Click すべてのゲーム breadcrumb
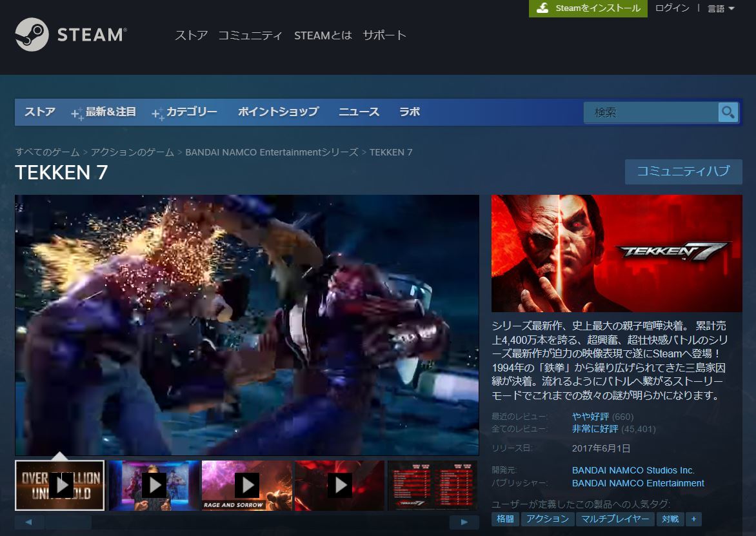The image size is (756, 536). click(47, 152)
